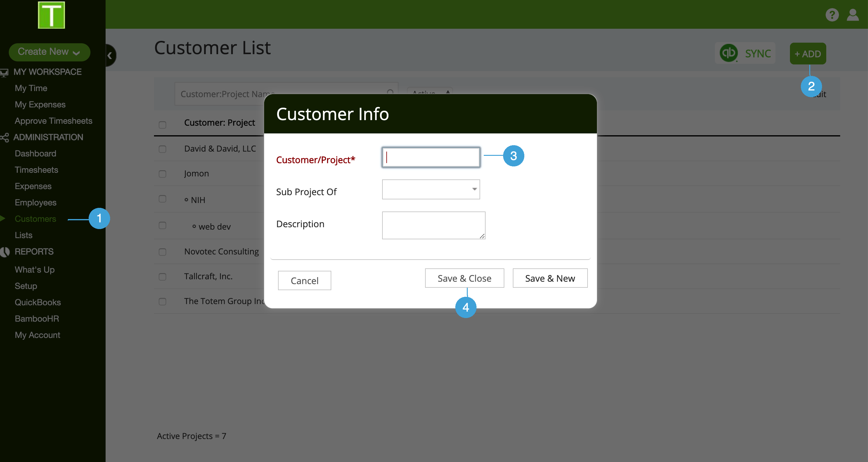This screenshot has height=462, width=868.
Task: Click the Administration share icon
Action: click(x=4, y=137)
